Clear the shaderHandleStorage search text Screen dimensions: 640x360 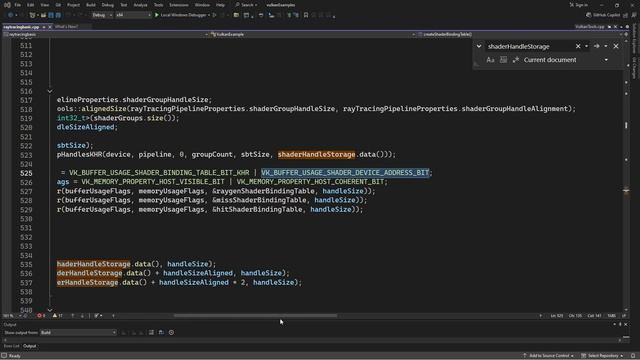point(578,47)
